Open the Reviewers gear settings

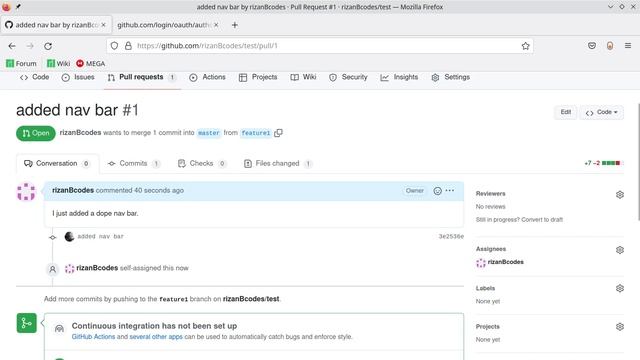(620, 195)
